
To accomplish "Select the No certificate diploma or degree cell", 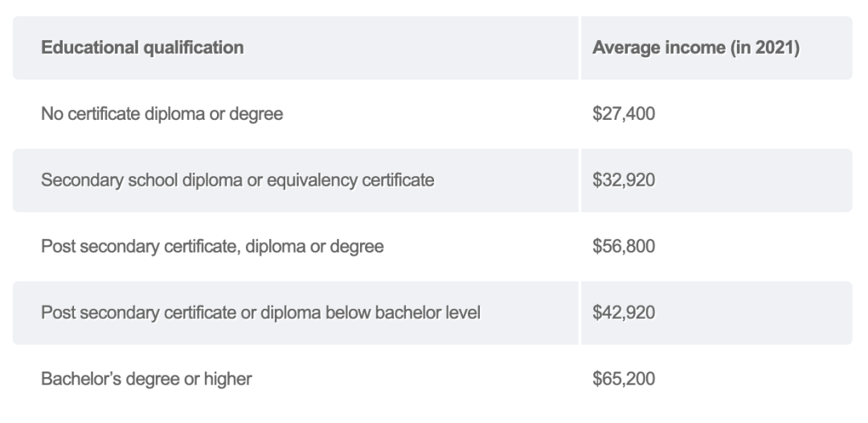I will click(162, 114).
